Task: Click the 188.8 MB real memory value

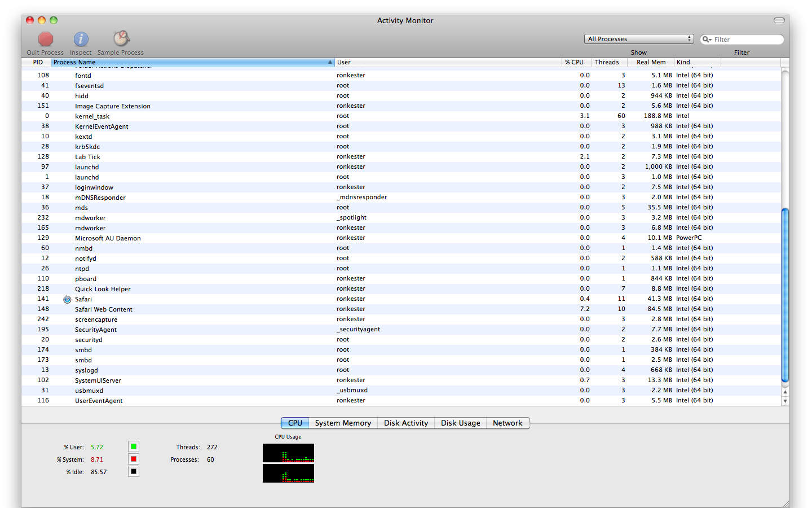Action: [x=657, y=116]
